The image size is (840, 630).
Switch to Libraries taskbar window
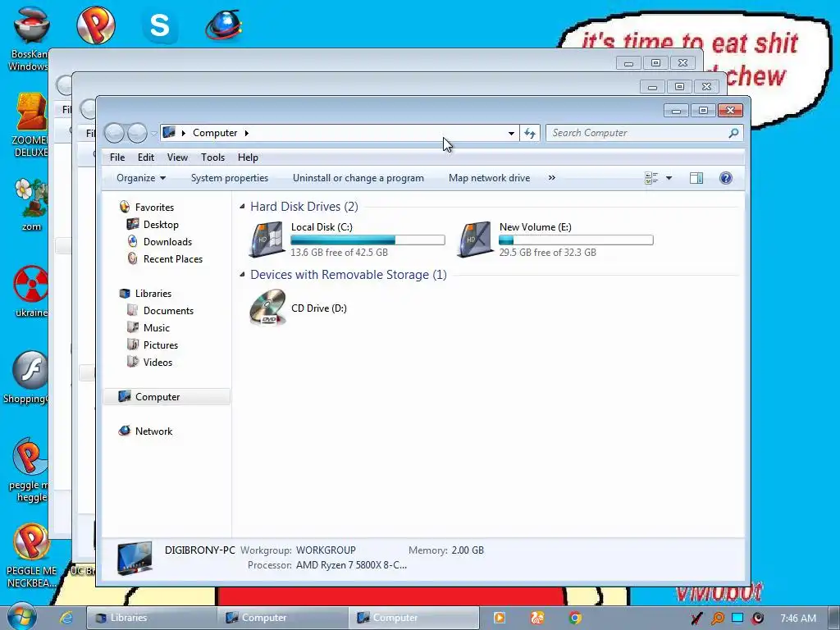tap(152, 618)
